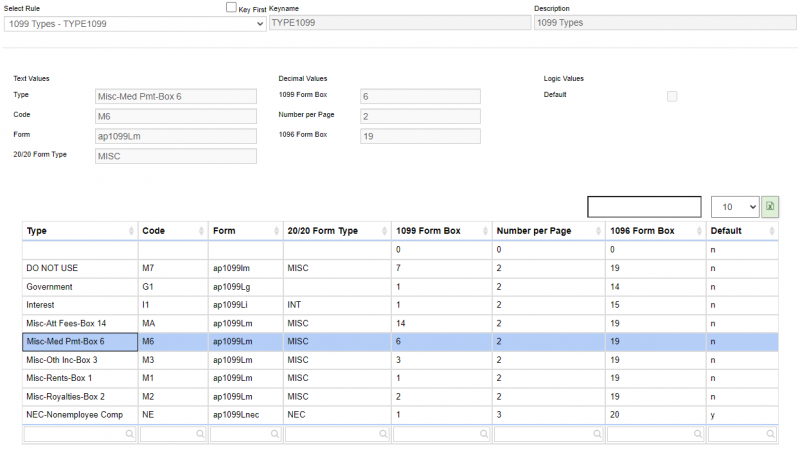
Task: Click sort arrows on 1099 Form Box
Action: (x=485, y=231)
